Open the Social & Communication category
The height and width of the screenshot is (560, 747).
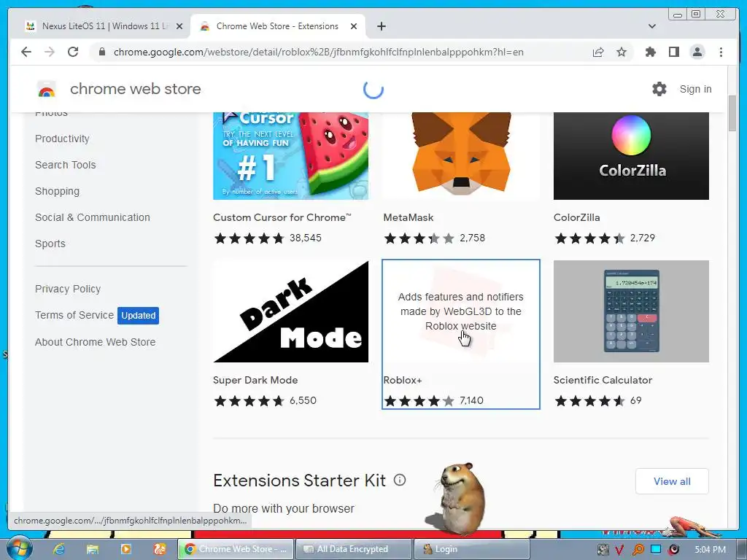[x=93, y=217]
